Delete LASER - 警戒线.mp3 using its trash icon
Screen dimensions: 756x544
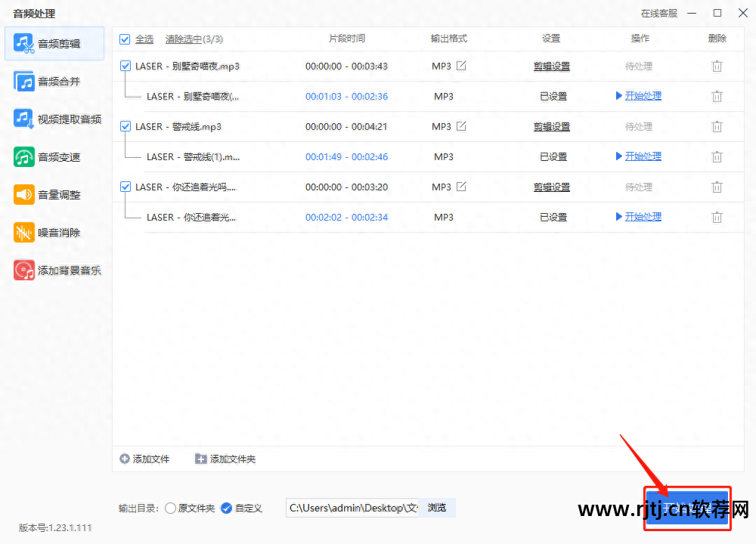coord(717,126)
